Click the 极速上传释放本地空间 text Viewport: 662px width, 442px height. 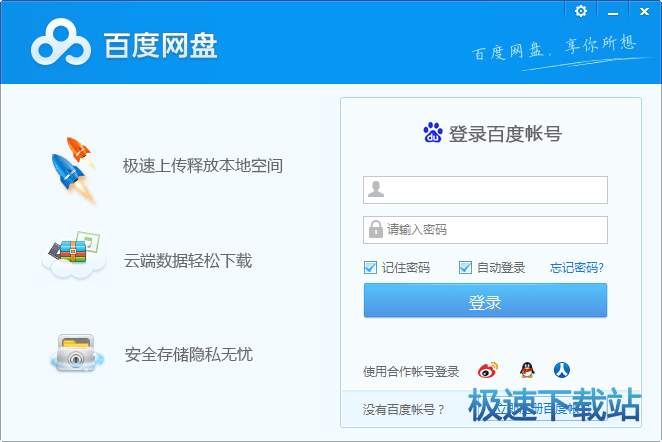click(x=203, y=166)
